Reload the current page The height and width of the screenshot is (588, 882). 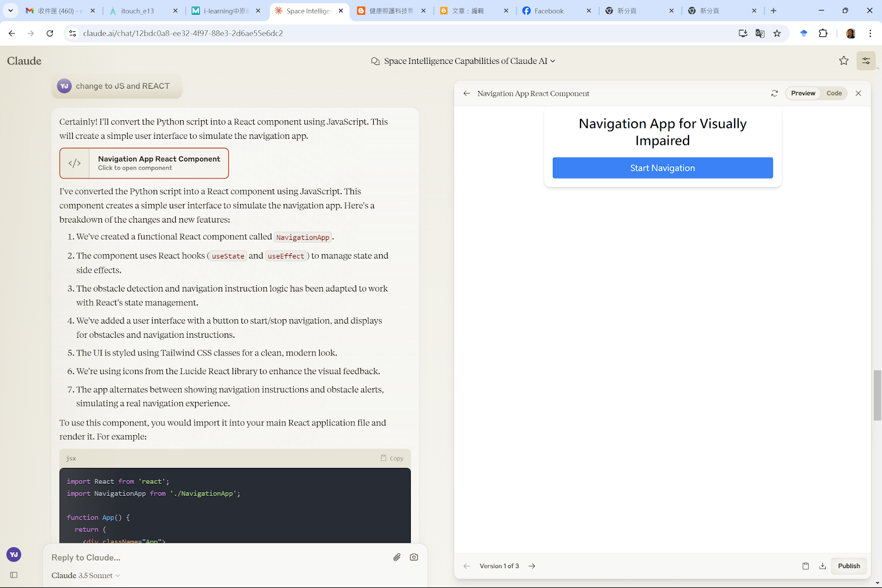tap(50, 34)
